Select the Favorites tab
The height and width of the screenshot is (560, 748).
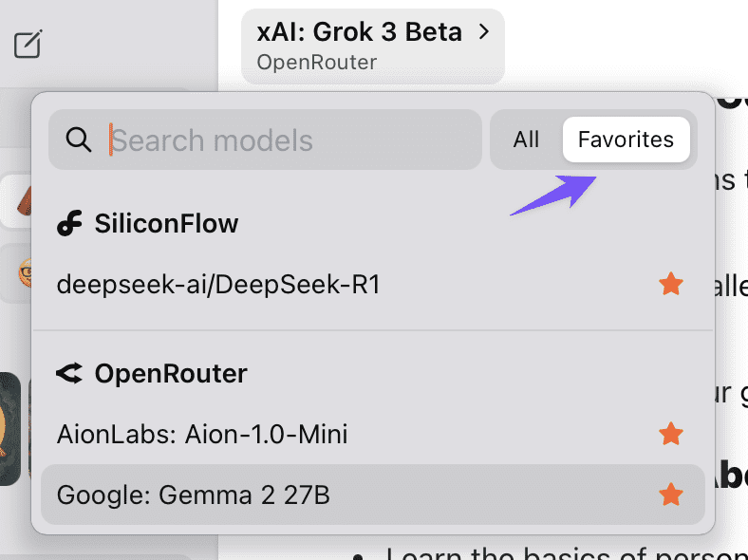pos(626,140)
